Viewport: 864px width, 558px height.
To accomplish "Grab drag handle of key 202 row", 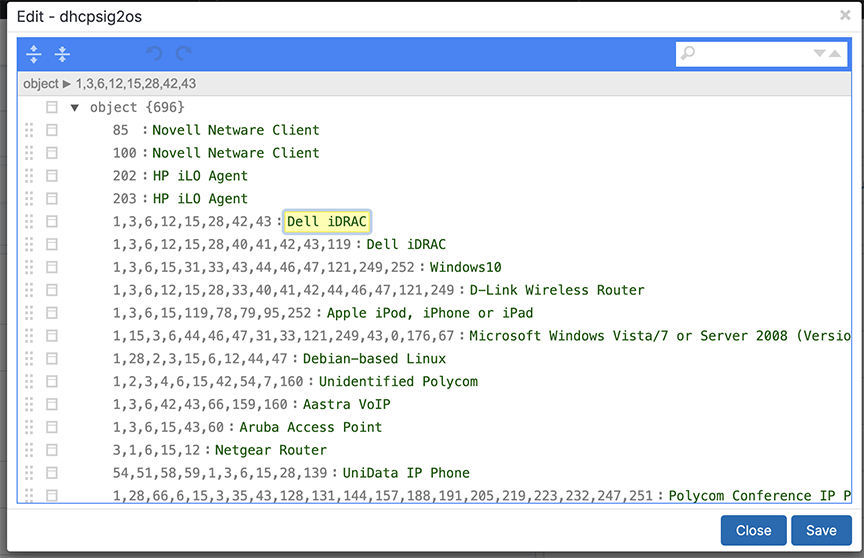I will [29, 176].
